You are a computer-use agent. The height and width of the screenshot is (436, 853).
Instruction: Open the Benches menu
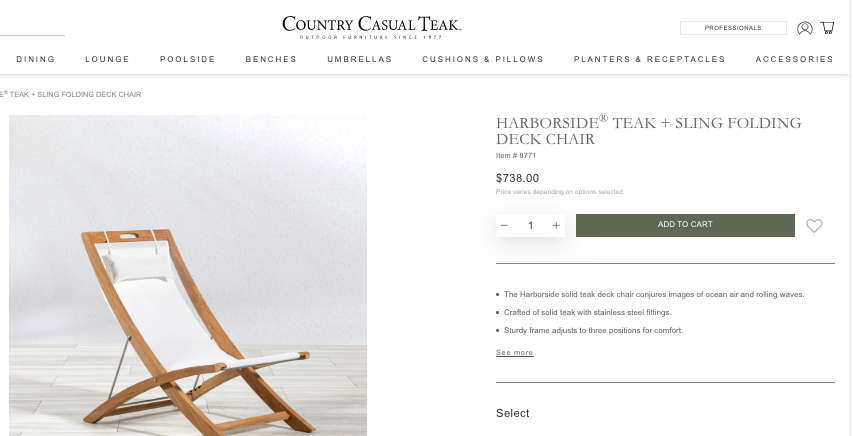271,59
